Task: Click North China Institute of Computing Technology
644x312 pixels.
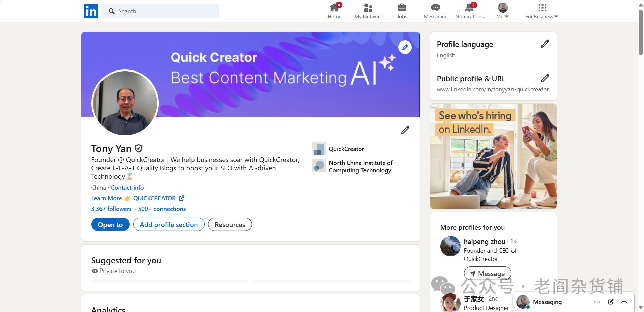Action: [x=361, y=167]
